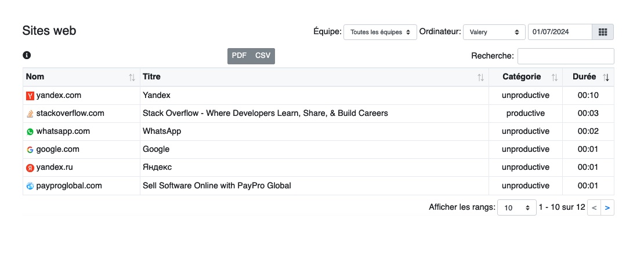
Task: Click the stackoverflow.com favicon
Action: coord(30,114)
